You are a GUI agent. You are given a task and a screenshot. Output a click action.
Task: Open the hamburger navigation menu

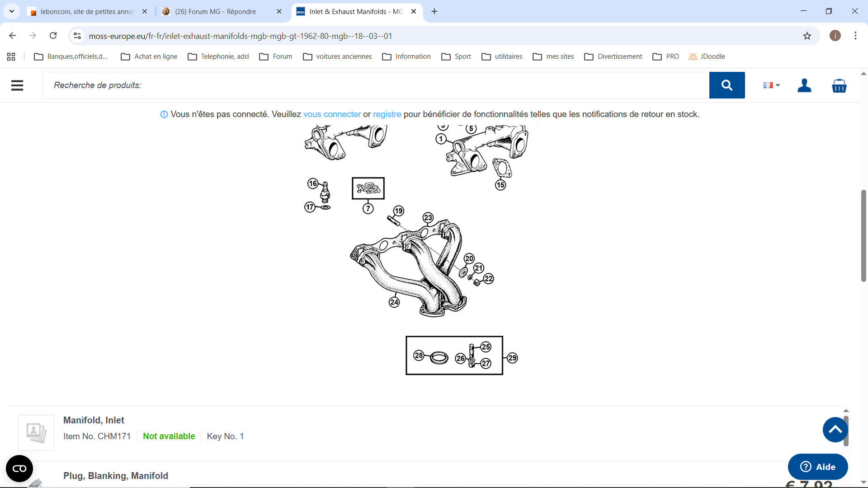[x=17, y=85]
